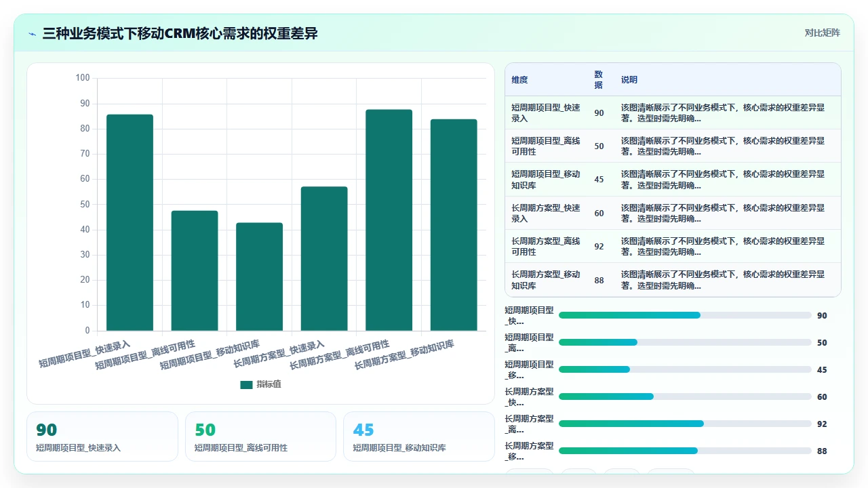The width and height of the screenshot is (868, 488).
Task: Click the 长周期方案型_离… label beside the progress bars
Action: click(x=529, y=424)
